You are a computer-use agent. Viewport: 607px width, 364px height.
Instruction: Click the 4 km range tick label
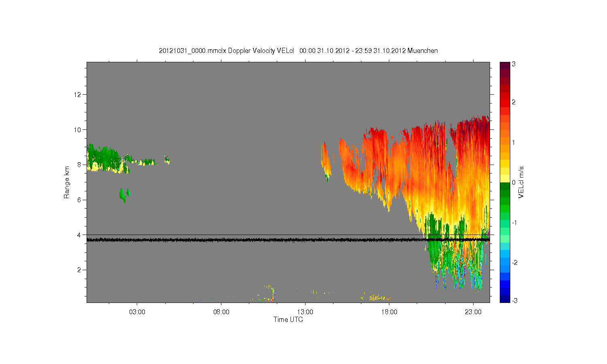pos(79,235)
